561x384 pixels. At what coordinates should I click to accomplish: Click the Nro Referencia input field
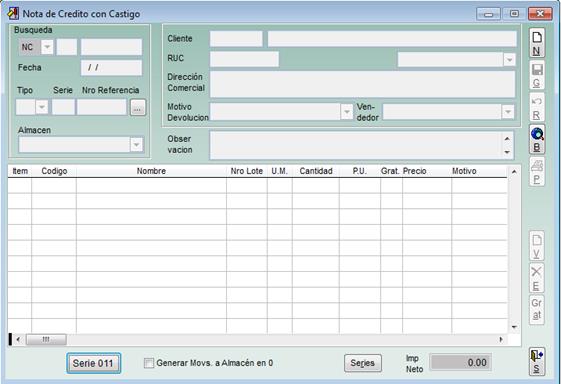pyautogui.click(x=102, y=107)
